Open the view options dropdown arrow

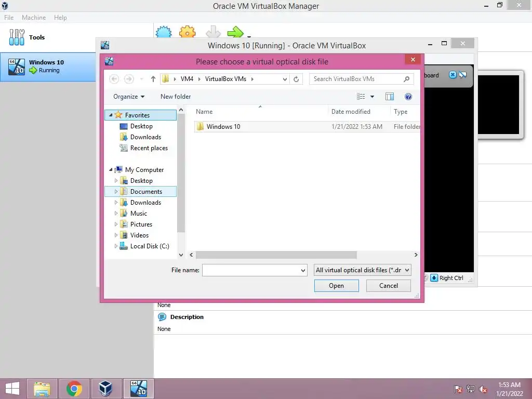coord(372,97)
